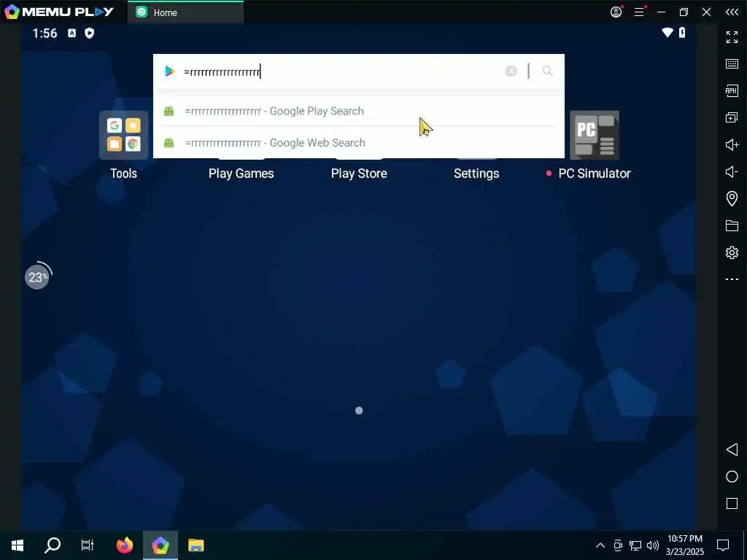Click the MEmu Play taskbar icon
The image size is (747, 560).
click(x=160, y=545)
